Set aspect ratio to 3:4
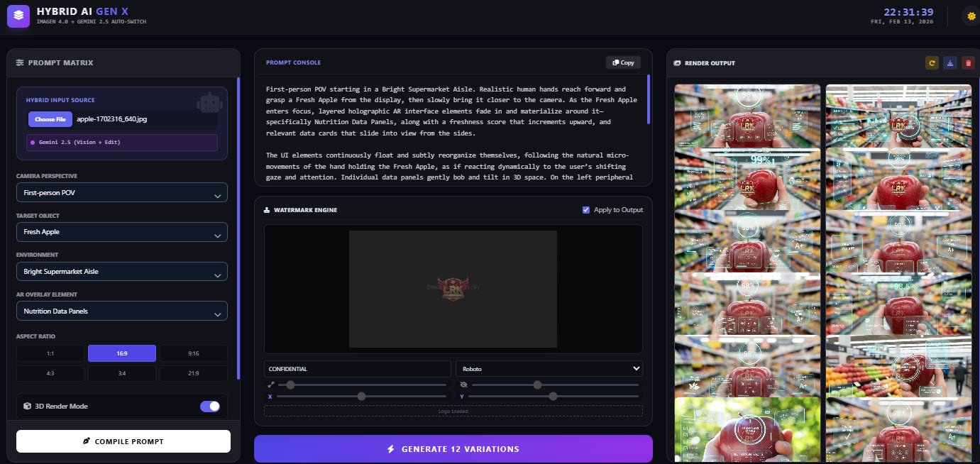Image resolution: width=980 pixels, height=464 pixels. [122, 374]
